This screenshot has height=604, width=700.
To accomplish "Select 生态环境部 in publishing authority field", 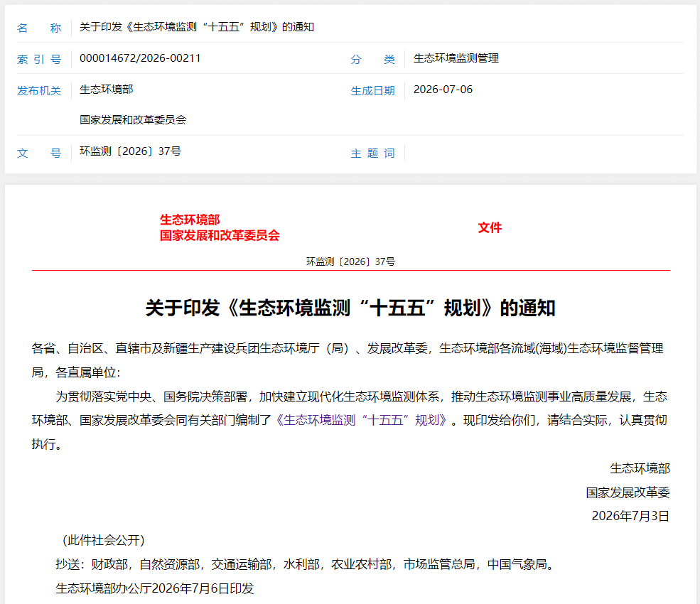I will [x=107, y=90].
